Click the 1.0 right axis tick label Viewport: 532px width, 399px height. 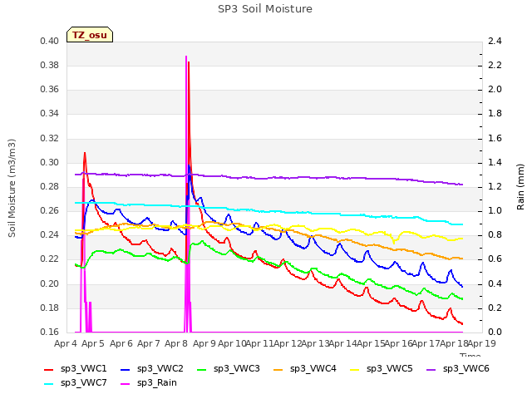[495, 210]
